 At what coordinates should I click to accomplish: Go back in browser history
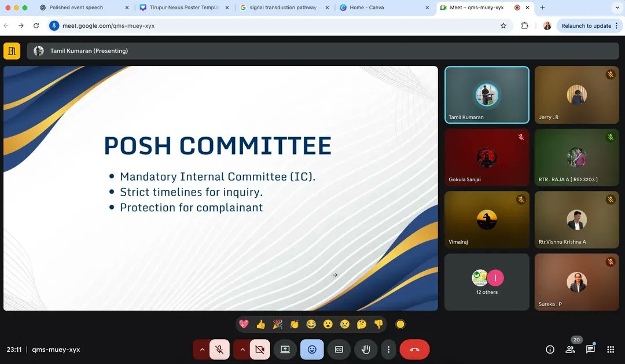click(6, 25)
